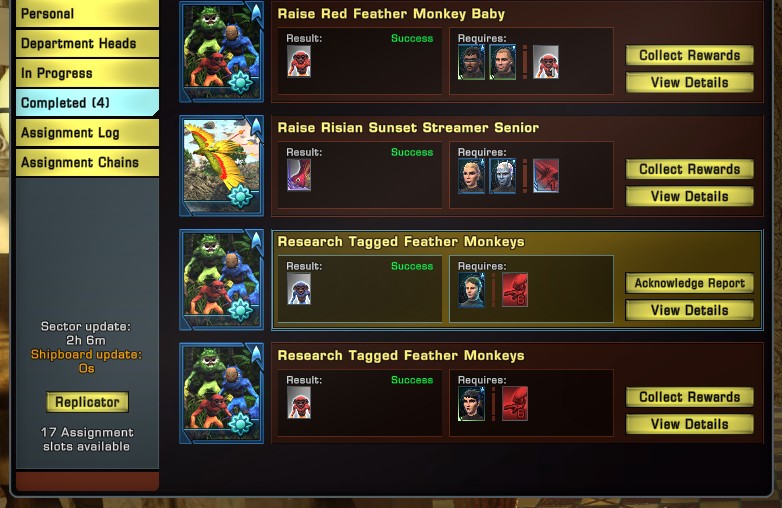The width and height of the screenshot is (782, 508).
Task: Select the Department Heads tab
Action: pos(87,43)
